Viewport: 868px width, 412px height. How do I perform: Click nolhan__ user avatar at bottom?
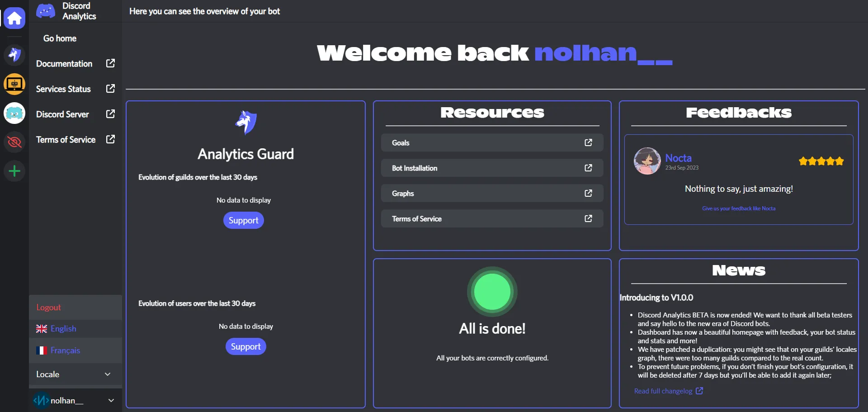click(x=41, y=400)
